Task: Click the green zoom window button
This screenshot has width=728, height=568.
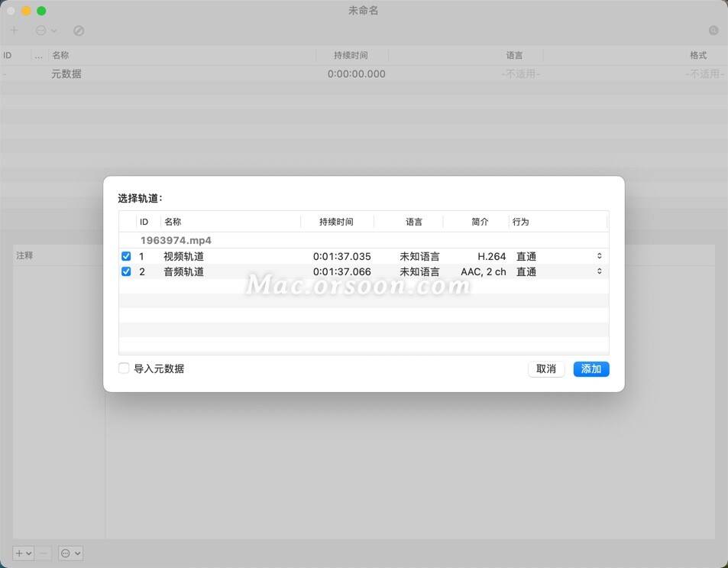Action: click(x=41, y=11)
